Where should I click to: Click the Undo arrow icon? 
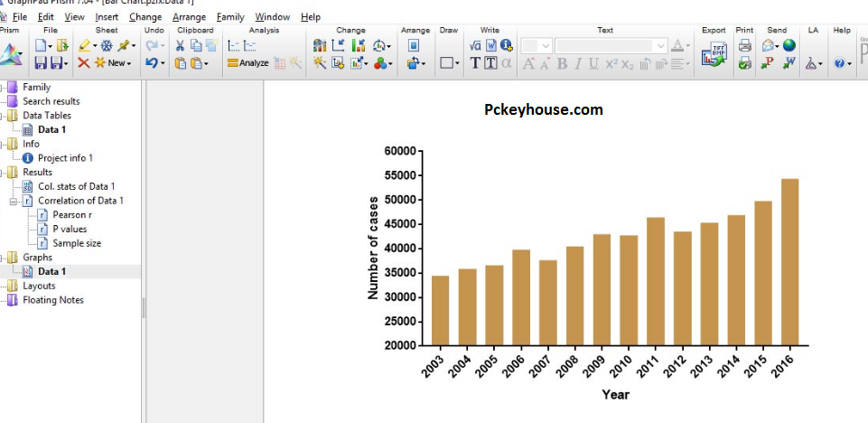pos(152,63)
